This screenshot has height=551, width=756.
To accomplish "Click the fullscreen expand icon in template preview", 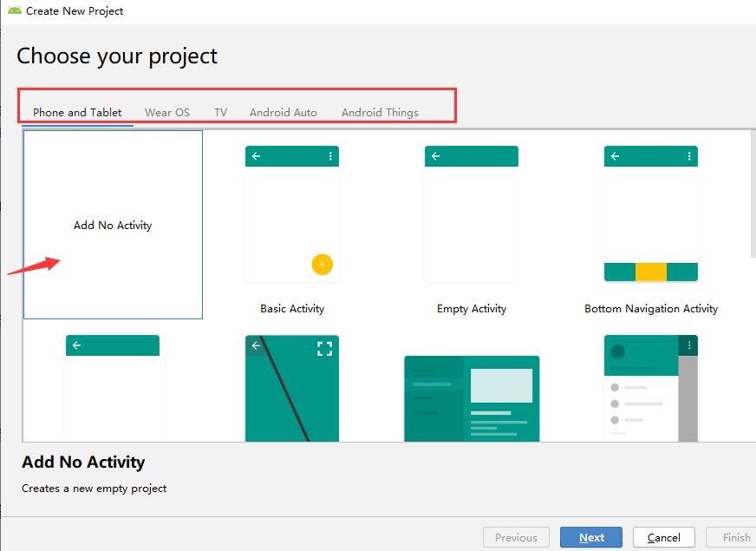I will [324, 348].
